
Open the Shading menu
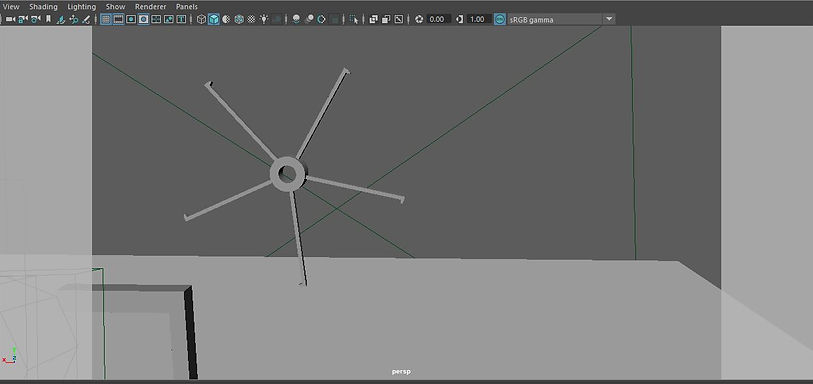(x=43, y=7)
